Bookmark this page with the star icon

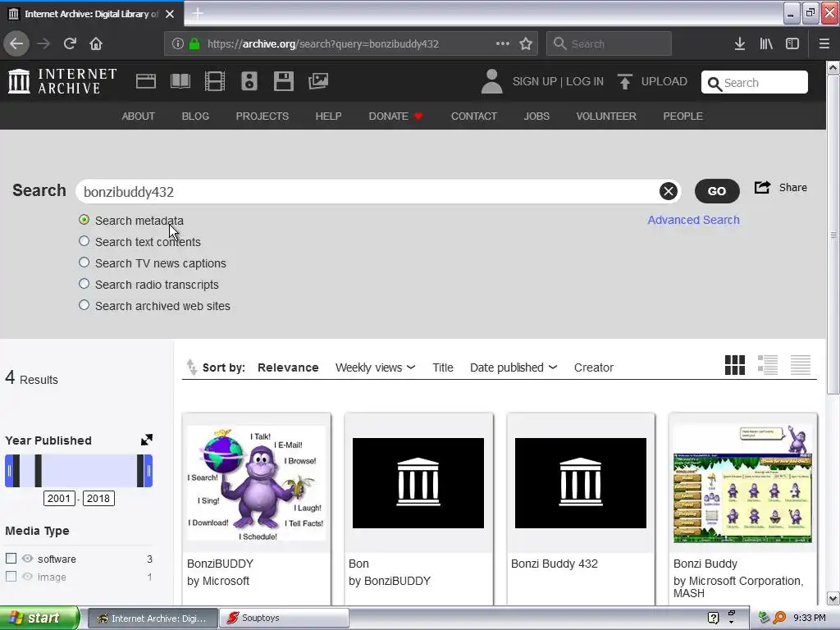click(526, 43)
